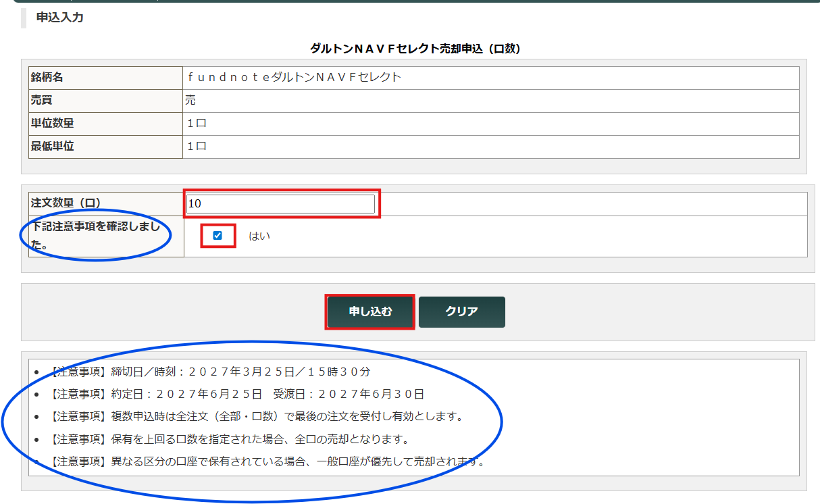
Task: Toggle the はい confirmation checkbox
Action: click(x=217, y=236)
